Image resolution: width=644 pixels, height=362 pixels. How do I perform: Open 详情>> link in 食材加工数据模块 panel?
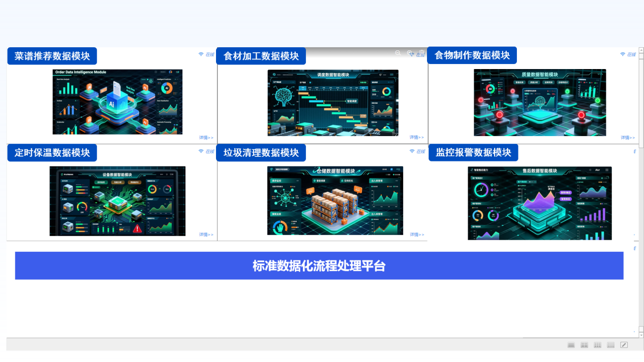tap(417, 137)
